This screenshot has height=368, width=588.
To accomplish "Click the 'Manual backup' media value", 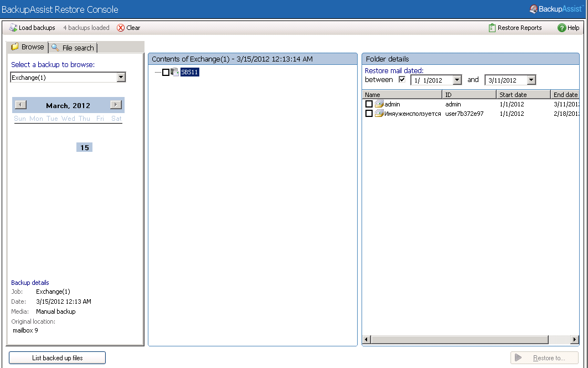I will [x=55, y=311].
